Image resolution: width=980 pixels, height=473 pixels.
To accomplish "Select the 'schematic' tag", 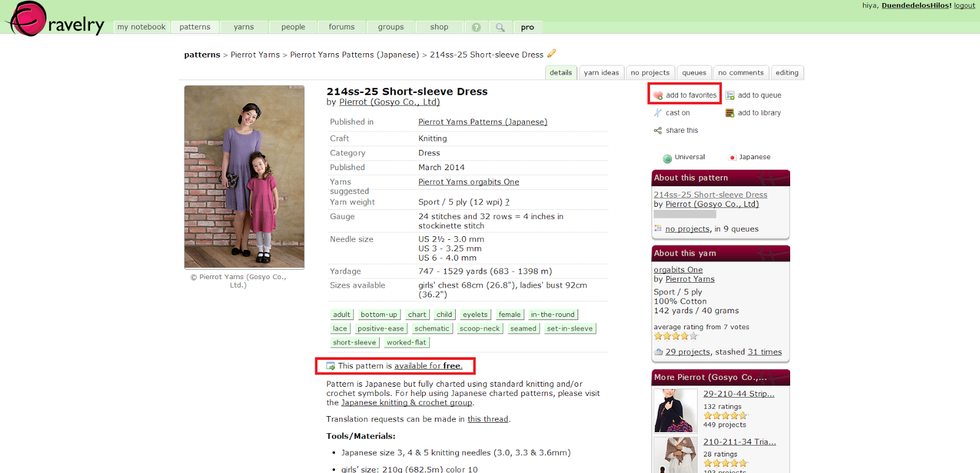I will pyautogui.click(x=432, y=329).
